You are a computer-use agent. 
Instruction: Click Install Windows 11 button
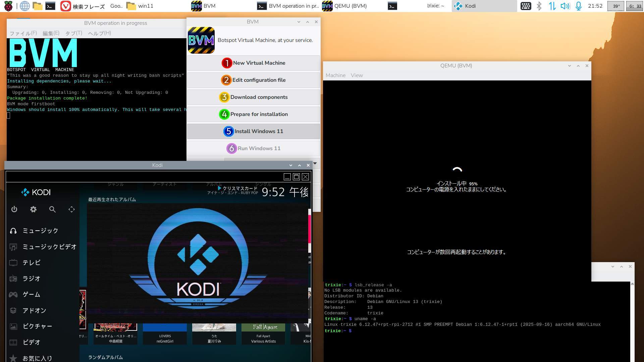click(254, 131)
